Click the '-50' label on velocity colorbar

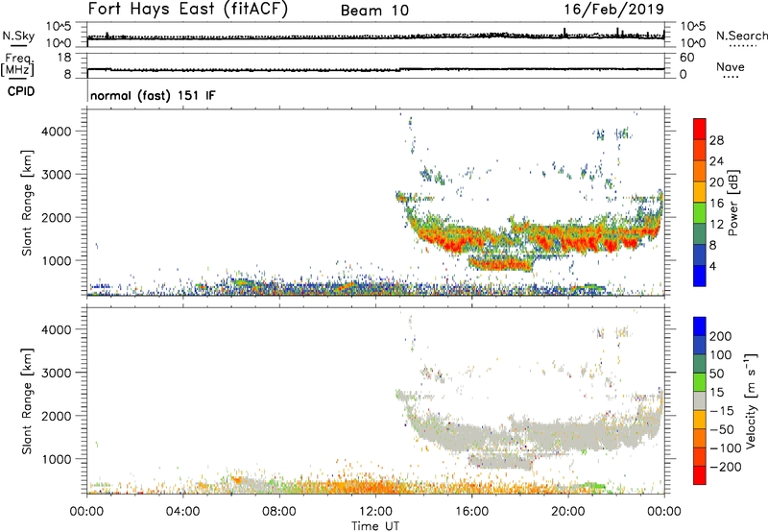click(721, 429)
